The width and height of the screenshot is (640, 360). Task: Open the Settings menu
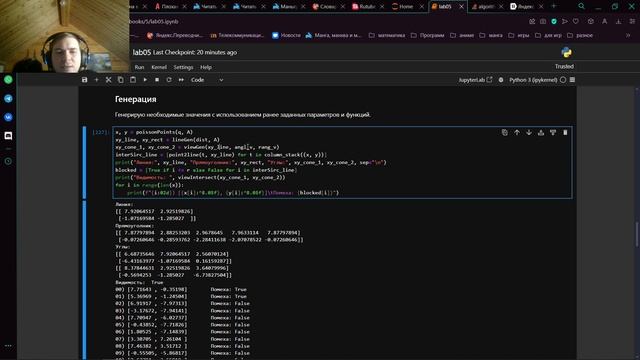point(183,67)
